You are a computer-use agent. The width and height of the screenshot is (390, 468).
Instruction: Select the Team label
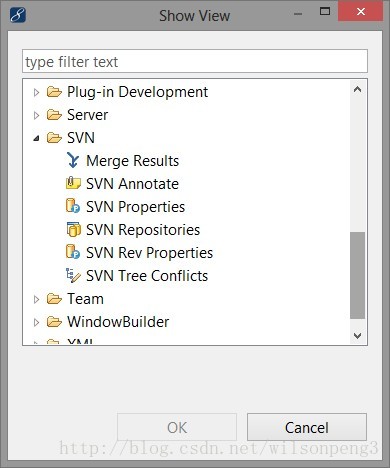click(x=85, y=299)
